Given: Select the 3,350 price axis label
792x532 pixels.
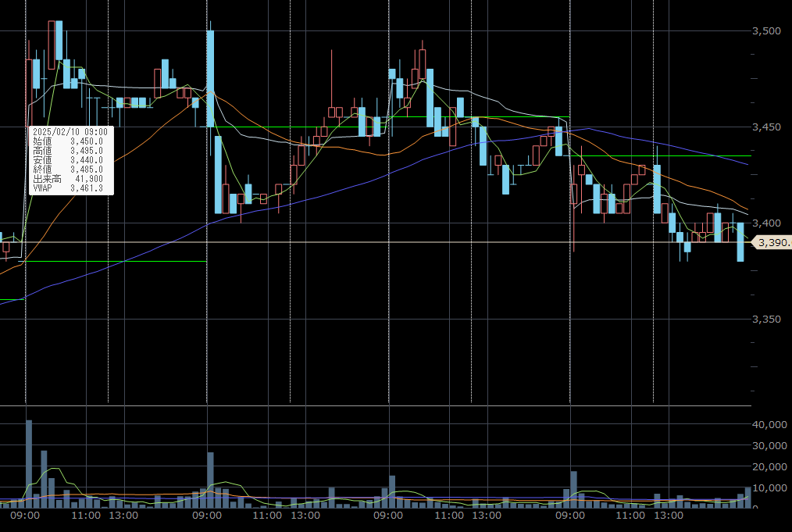Looking at the screenshot, I should (766, 319).
